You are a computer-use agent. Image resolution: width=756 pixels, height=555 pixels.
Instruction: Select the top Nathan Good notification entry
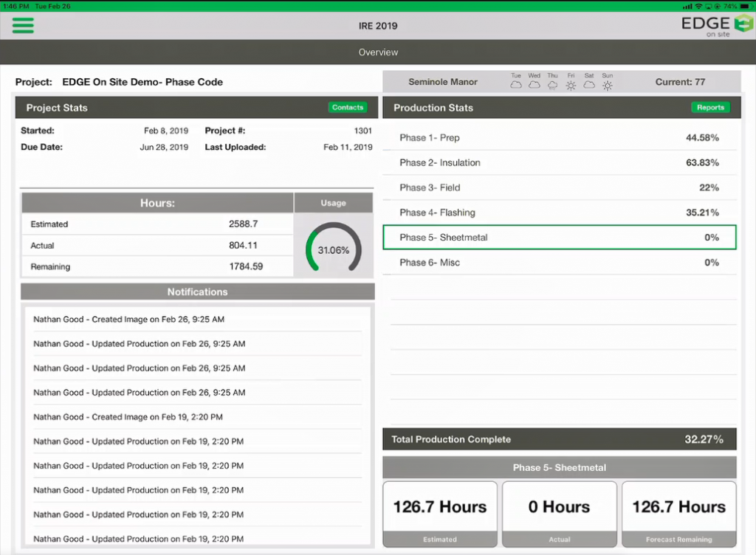[x=196, y=319]
